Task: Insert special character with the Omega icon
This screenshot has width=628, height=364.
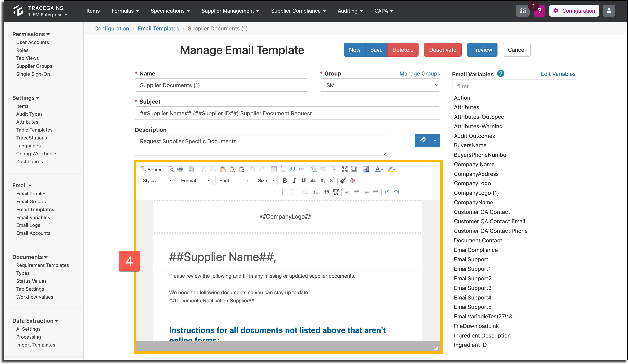Action: click(x=293, y=169)
